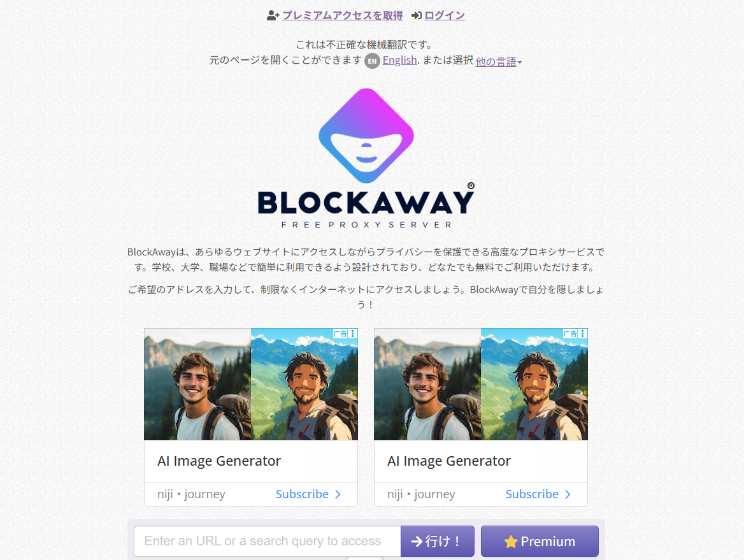
Task: Focus the URL or search query field
Action: coord(268,541)
